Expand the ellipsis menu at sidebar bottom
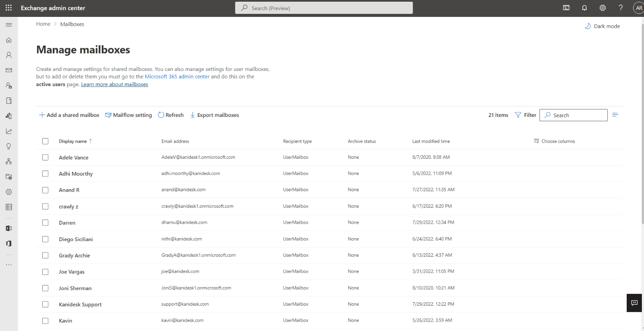 [x=8, y=264]
